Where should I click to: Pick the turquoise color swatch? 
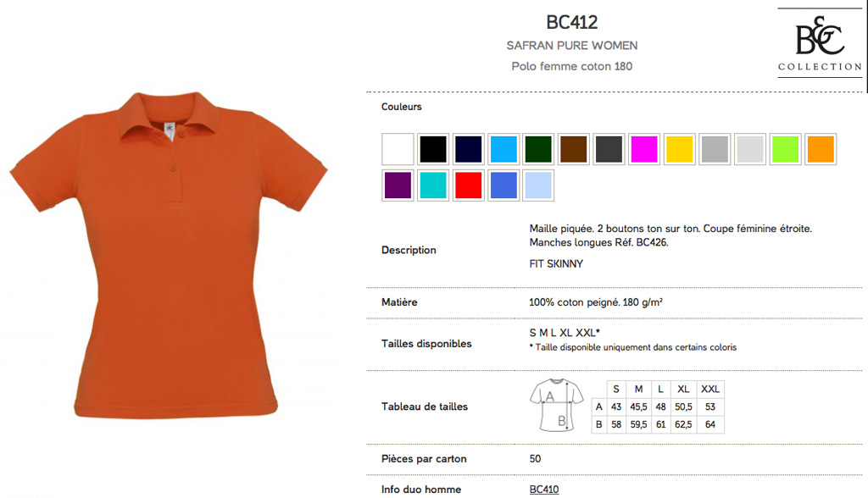(433, 185)
